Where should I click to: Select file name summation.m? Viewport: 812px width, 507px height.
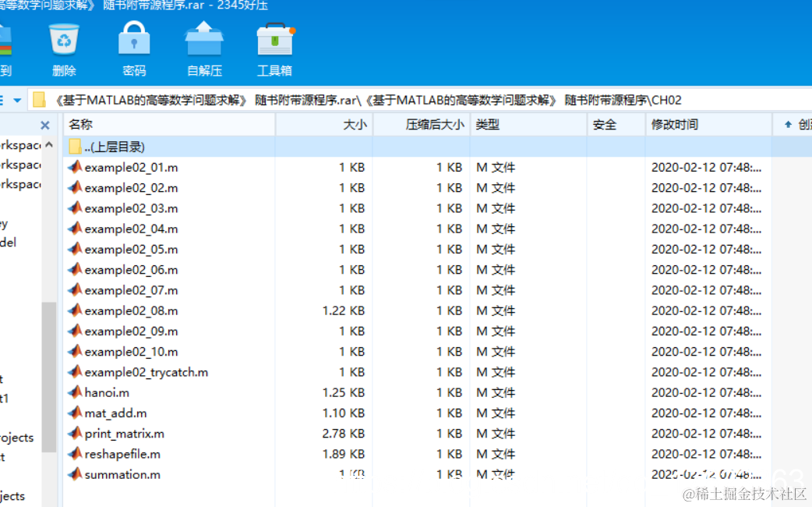coord(122,474)
